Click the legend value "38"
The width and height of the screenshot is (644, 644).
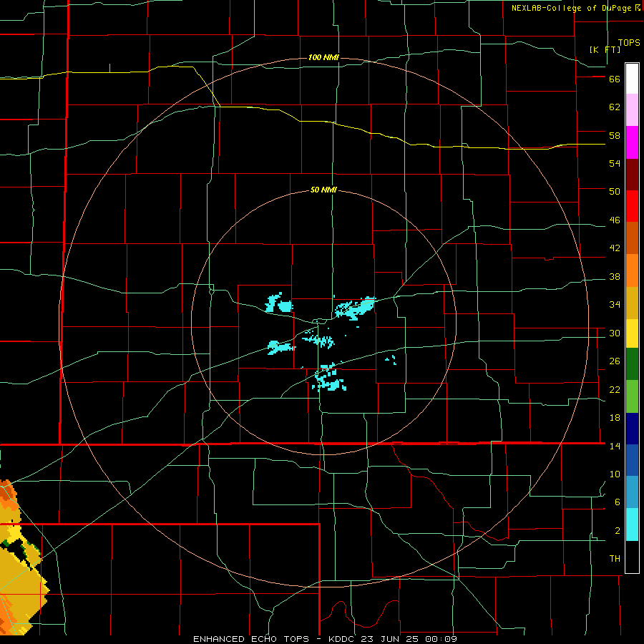pos(615,277)
